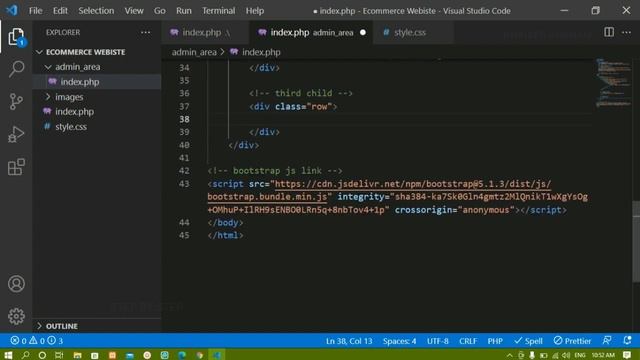Open the Manage gear icon
The width and height of the screenshot is (640, 360).
(x=16, y=316)
